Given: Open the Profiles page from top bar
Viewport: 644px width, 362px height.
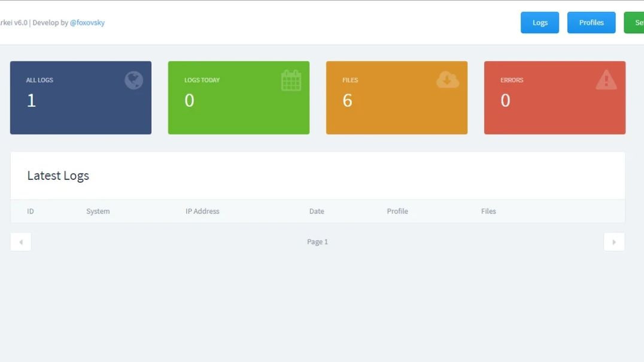Looking at the screenshot, I should coord(591,23).
